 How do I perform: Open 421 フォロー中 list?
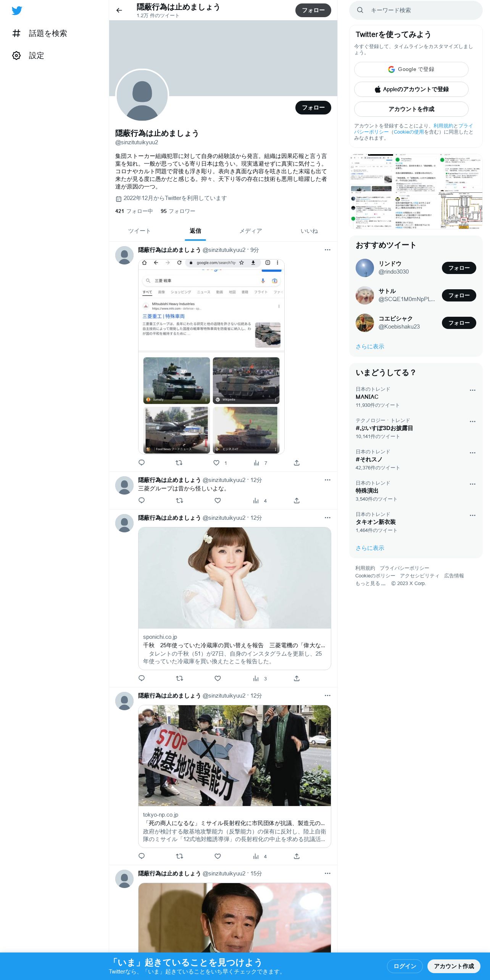(x=134, y=211)
